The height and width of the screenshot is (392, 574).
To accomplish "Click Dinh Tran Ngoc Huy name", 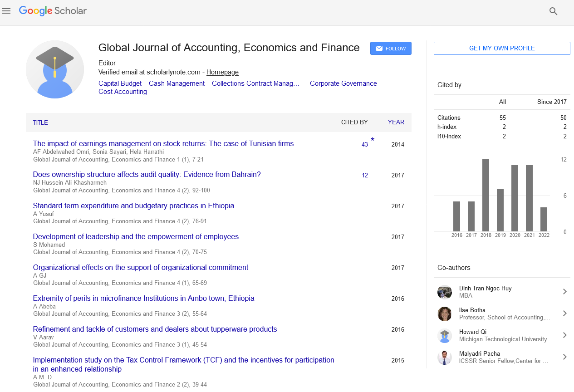I will 485,288.
